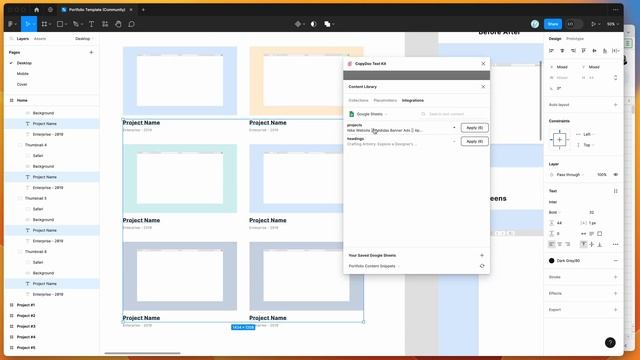Switch to Layers tab
The width and height of the screenshot is (640, 360).
[x=23, y=39]
